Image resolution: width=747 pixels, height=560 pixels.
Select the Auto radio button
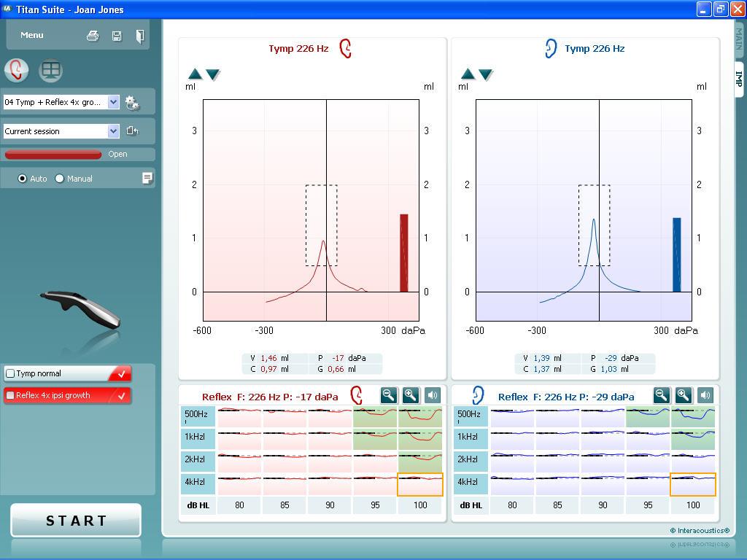click(22, 179)
